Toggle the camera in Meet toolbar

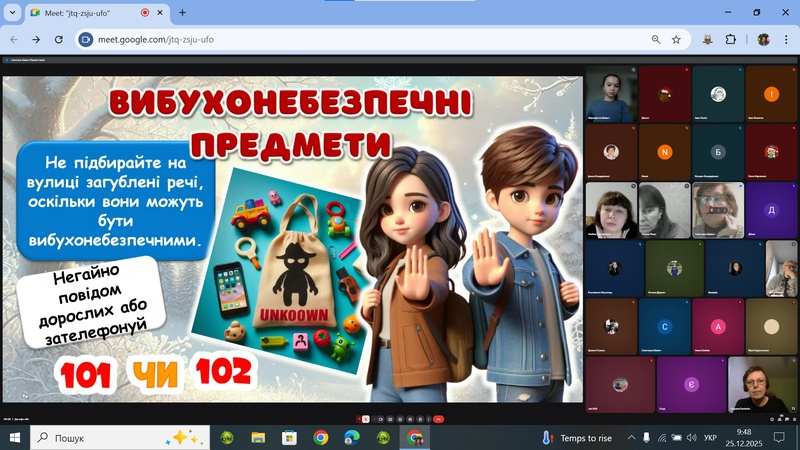[381, 419]
